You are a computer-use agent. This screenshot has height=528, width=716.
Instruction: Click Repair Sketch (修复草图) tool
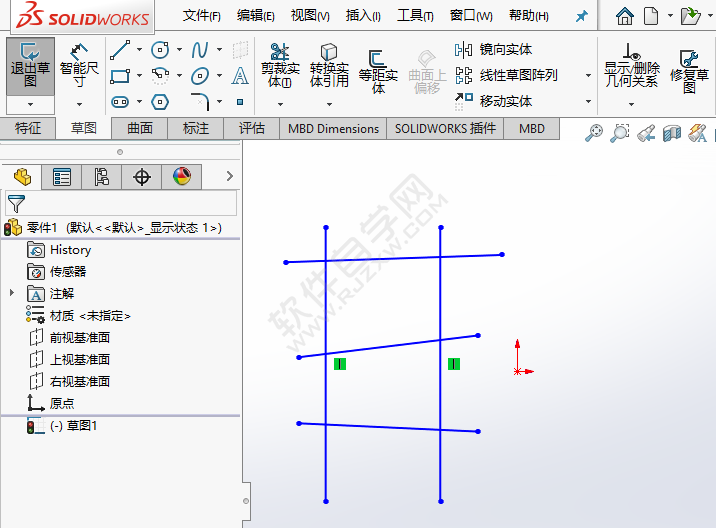tap(690, 71)
